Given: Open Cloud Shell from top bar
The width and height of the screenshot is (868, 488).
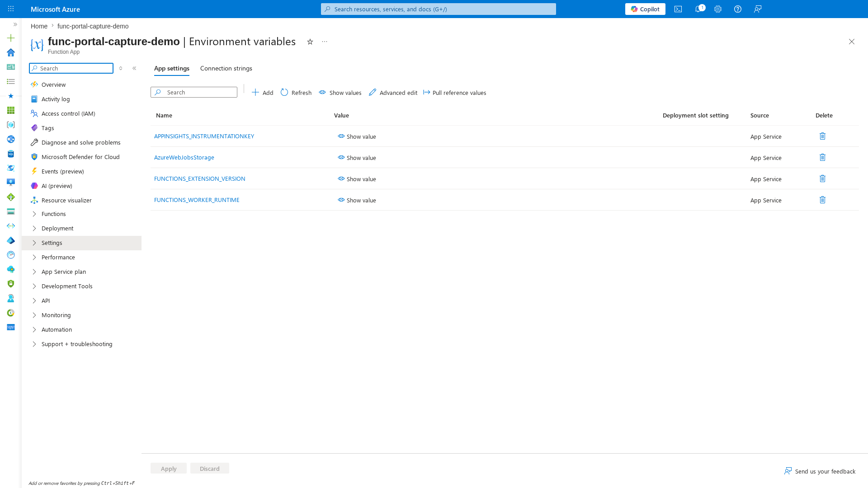Looking at the screenshot, I should 678,9.
